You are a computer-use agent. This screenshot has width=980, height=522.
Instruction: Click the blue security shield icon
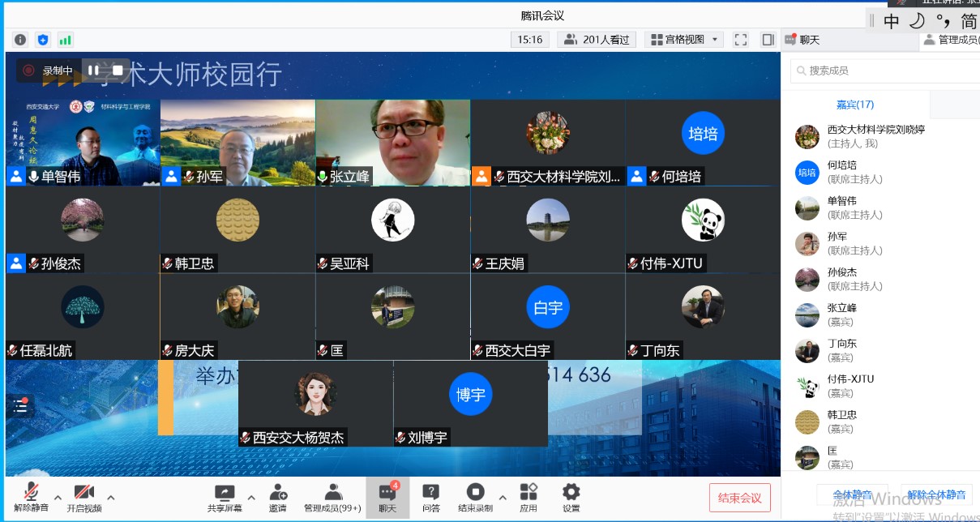point(43,40)
